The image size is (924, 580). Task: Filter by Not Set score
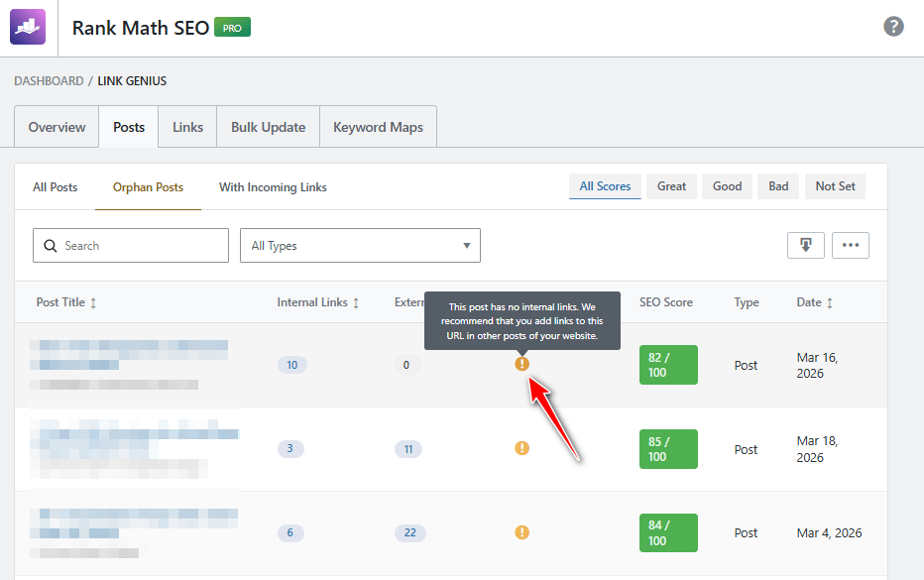point(835,186)
